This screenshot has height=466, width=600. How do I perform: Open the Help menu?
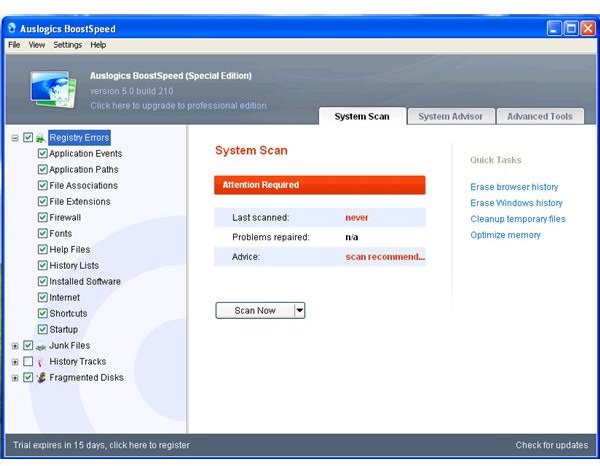coord(98,45)
